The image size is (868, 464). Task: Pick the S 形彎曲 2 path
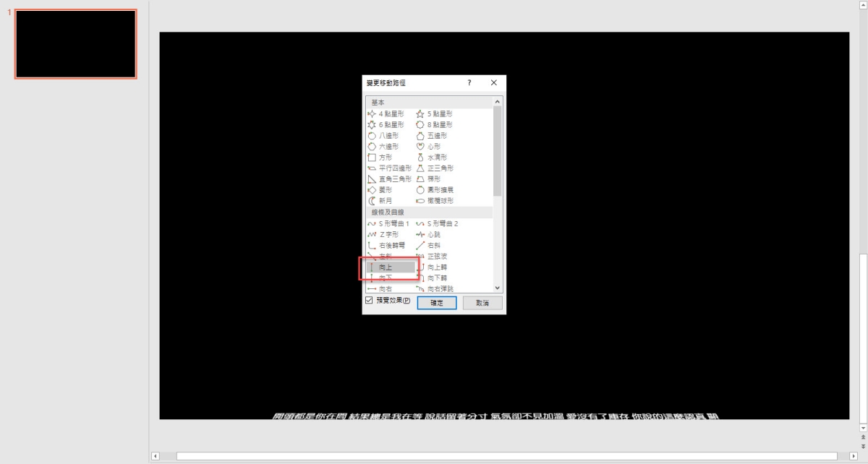click(437, 224)
